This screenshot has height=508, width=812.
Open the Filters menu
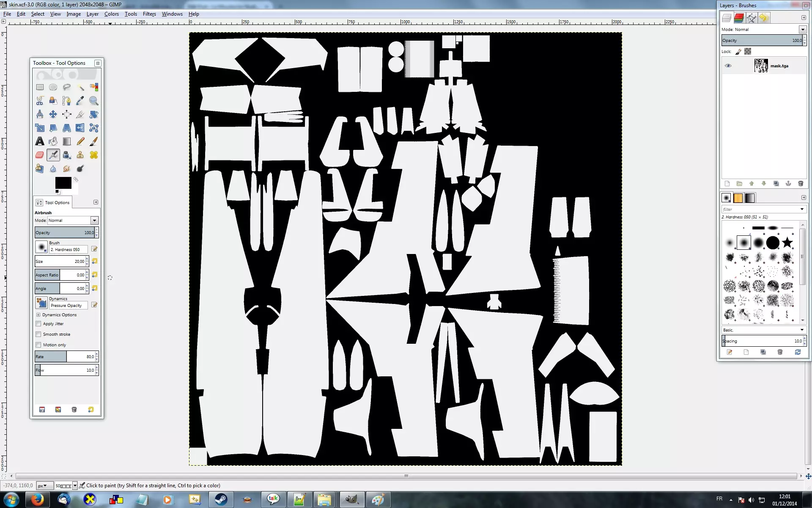[x=149, y=14]
